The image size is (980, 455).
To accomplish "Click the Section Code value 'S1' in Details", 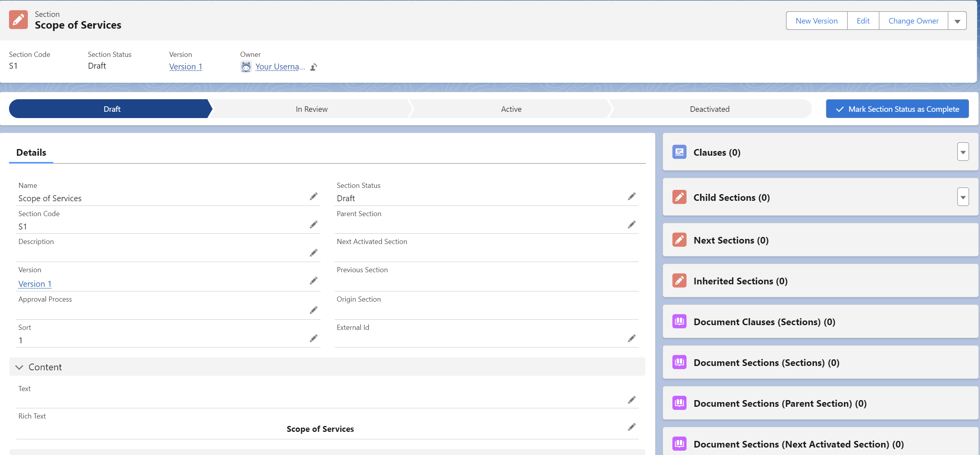I will [x=23, y=226].
